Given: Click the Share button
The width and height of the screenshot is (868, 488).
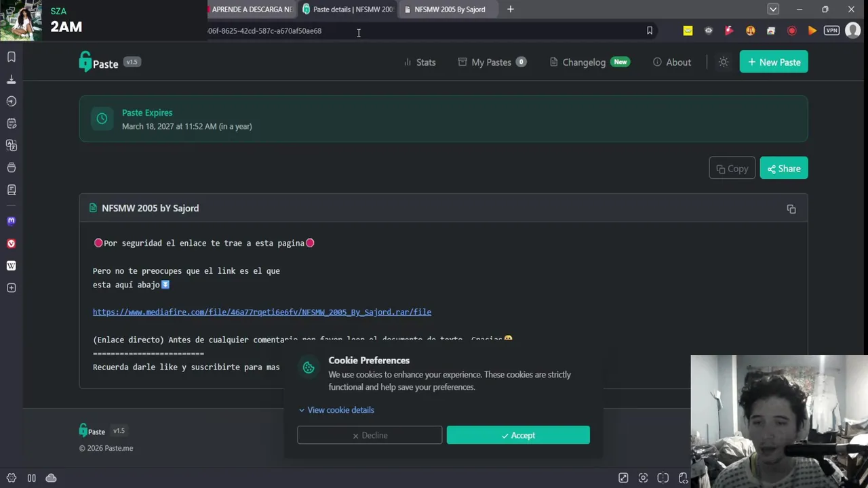Looking at the screenshot, I should pyautogui.click(x=784, y=169).
